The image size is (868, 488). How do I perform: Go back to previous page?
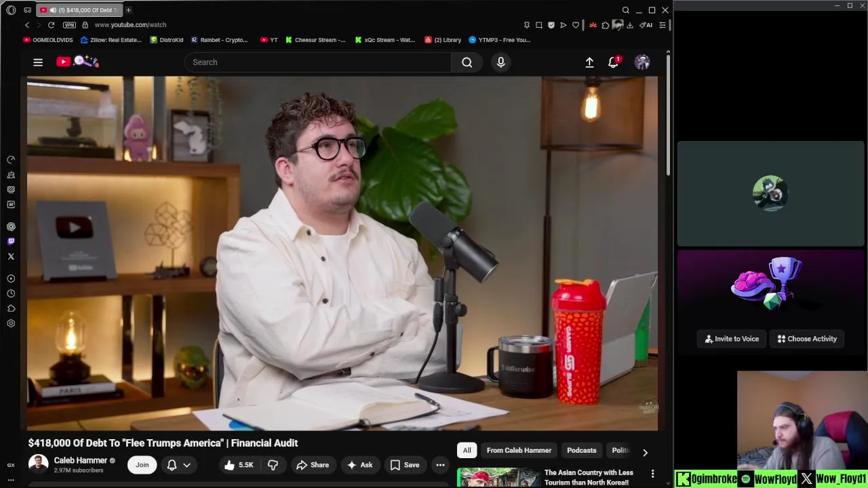[x=27, y=25]
